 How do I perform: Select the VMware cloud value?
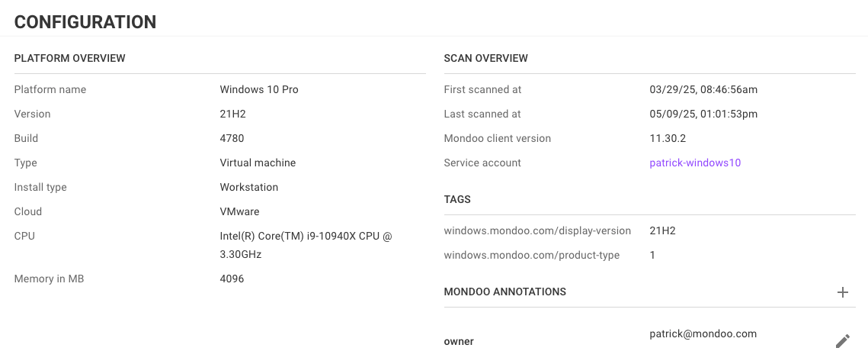coord(239,211)
